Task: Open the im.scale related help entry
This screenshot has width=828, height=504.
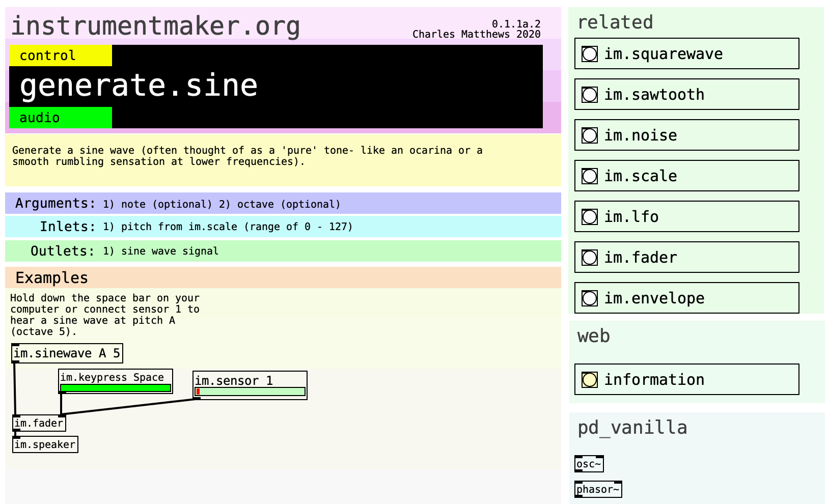Action: [x=687, y=176]
